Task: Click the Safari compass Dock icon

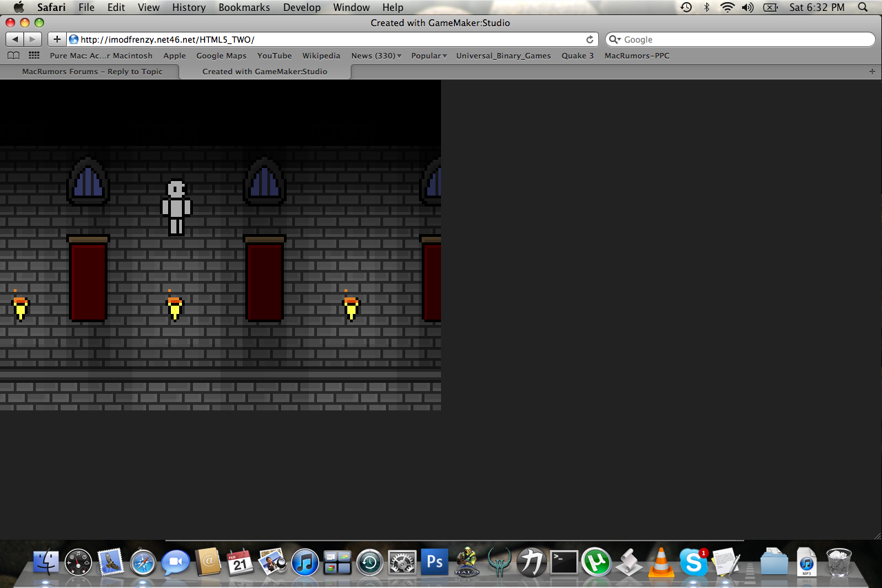Action: tap(143, 563)
